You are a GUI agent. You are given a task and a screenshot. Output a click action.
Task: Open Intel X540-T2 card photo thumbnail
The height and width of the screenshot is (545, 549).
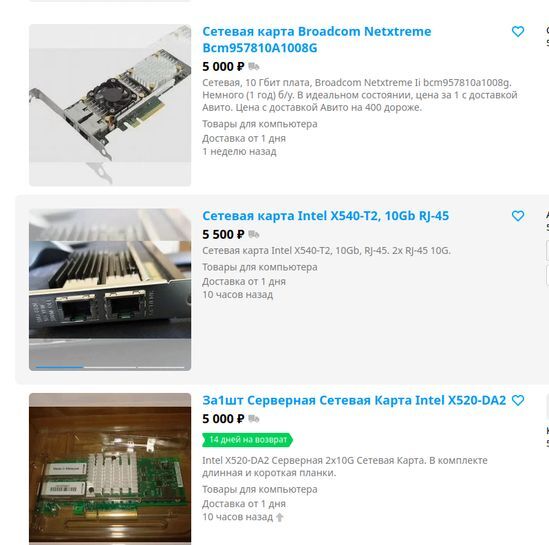click(110, 289)
